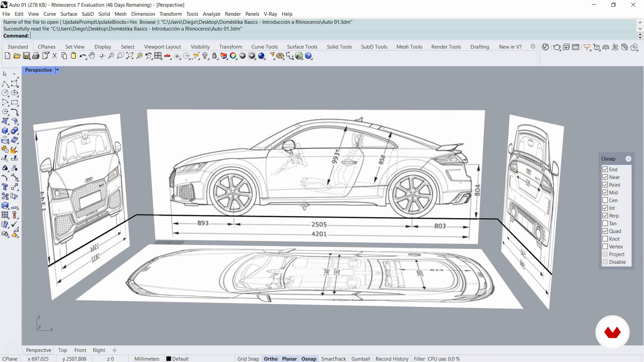Paste from clipboard icon
The width and height of the screenshot is (644, 362).
tap(73, 56)
